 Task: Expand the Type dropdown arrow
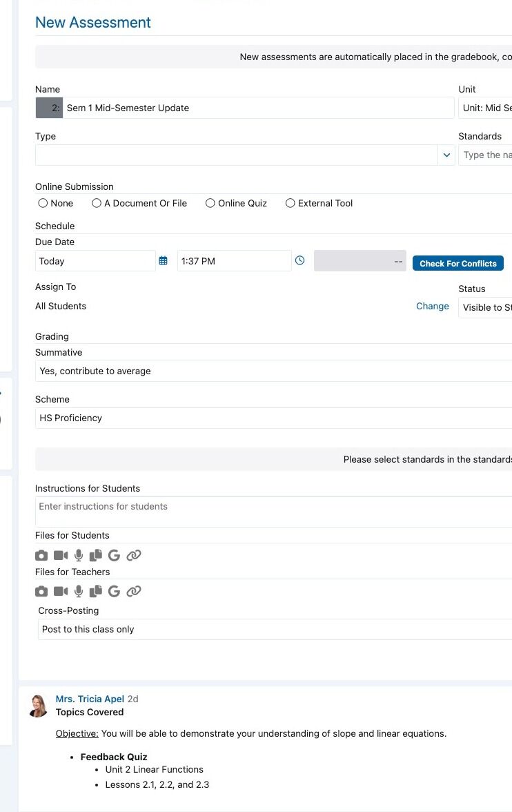(x=446, y=155)
